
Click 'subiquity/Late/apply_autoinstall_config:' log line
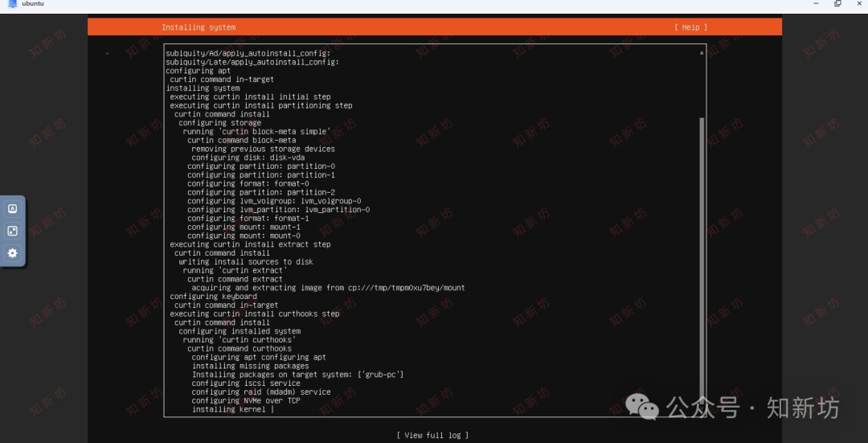point(252,62)
